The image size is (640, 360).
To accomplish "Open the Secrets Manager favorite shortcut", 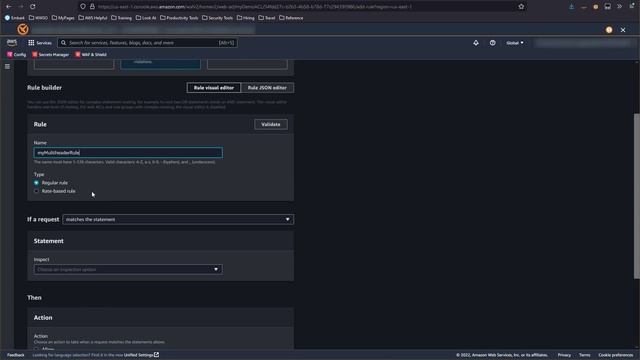I will pyautogui.click(x=51, y=54).
